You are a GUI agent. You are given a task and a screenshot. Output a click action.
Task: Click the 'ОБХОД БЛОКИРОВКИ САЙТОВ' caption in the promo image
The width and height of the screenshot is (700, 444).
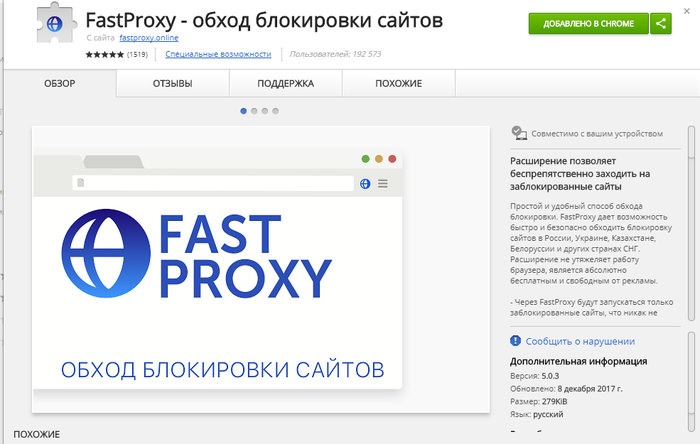click(222, 370)
